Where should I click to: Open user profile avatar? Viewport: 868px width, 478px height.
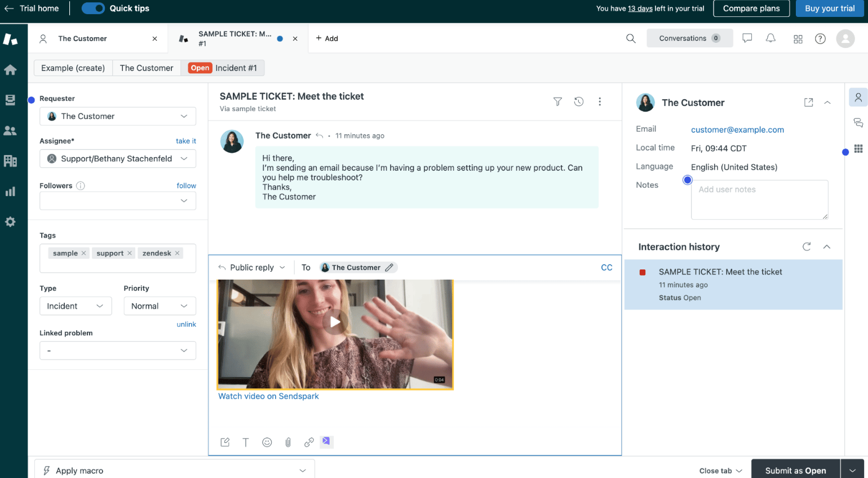[845, 38]
